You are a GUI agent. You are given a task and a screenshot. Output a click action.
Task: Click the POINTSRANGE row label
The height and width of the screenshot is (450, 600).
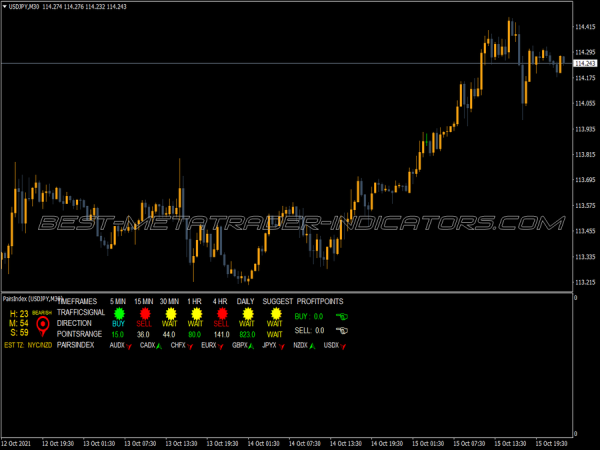79,334
